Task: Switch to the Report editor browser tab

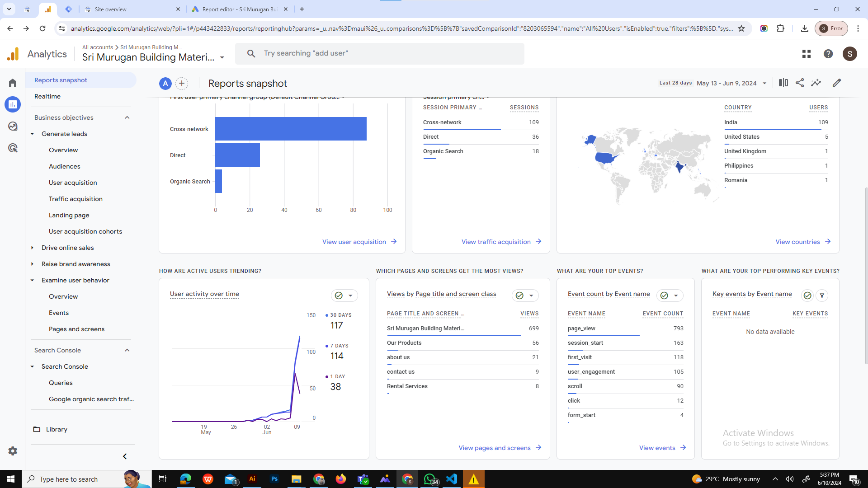Action: point(235,9)
